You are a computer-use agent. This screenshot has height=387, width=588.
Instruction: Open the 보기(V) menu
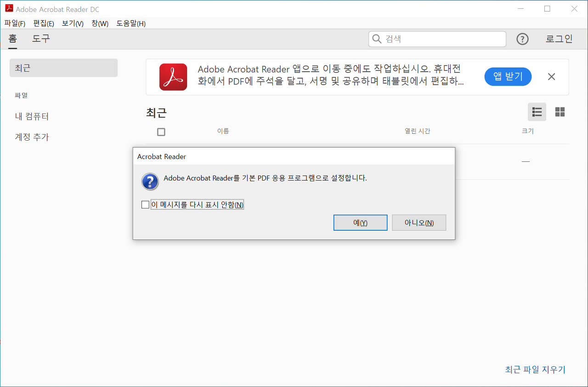click(x=73, y=23)
